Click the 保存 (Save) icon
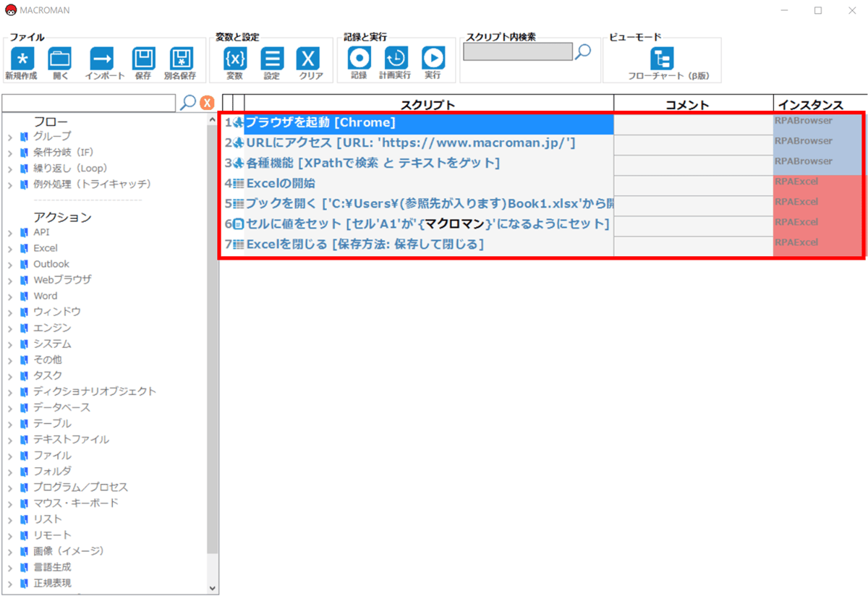The height and width of the screenshot is (596, 868). pos(143,58)
